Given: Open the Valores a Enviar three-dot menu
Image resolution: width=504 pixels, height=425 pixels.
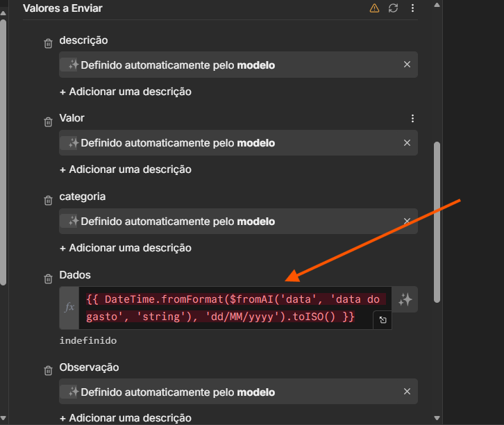Looking at the screenshot, I should pos(412,8).
